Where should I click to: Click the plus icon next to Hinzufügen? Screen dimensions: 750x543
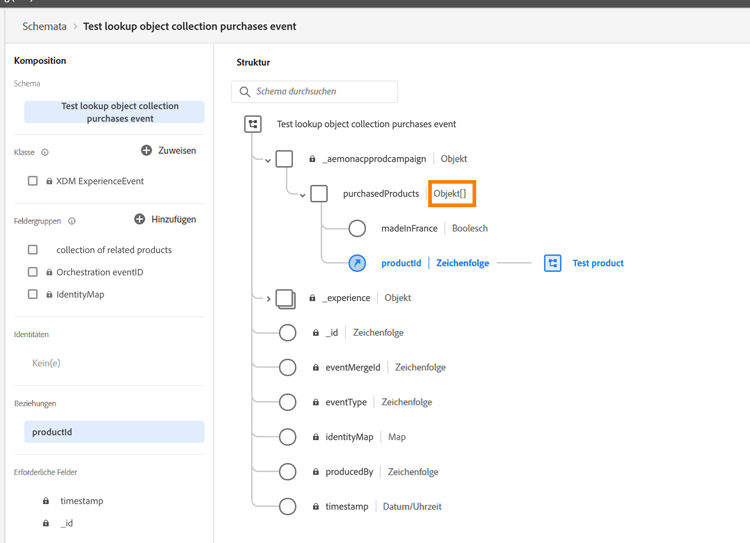pyautogui.click(x=140, y=219)
